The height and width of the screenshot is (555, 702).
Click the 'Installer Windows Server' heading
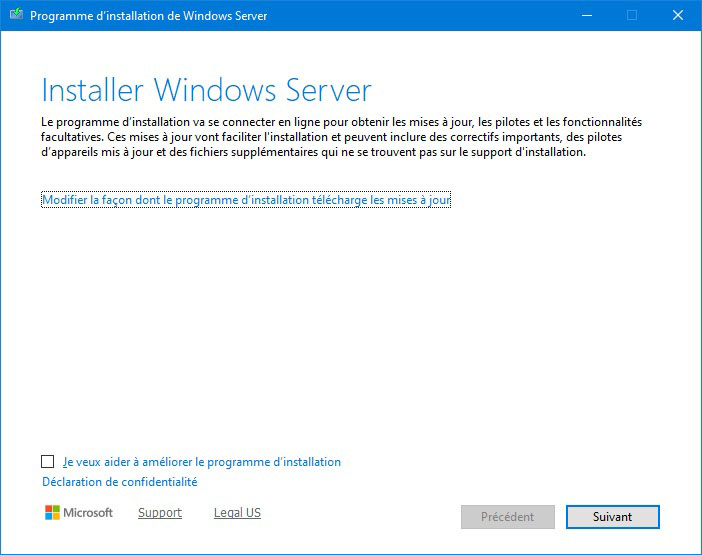(206, 90)
